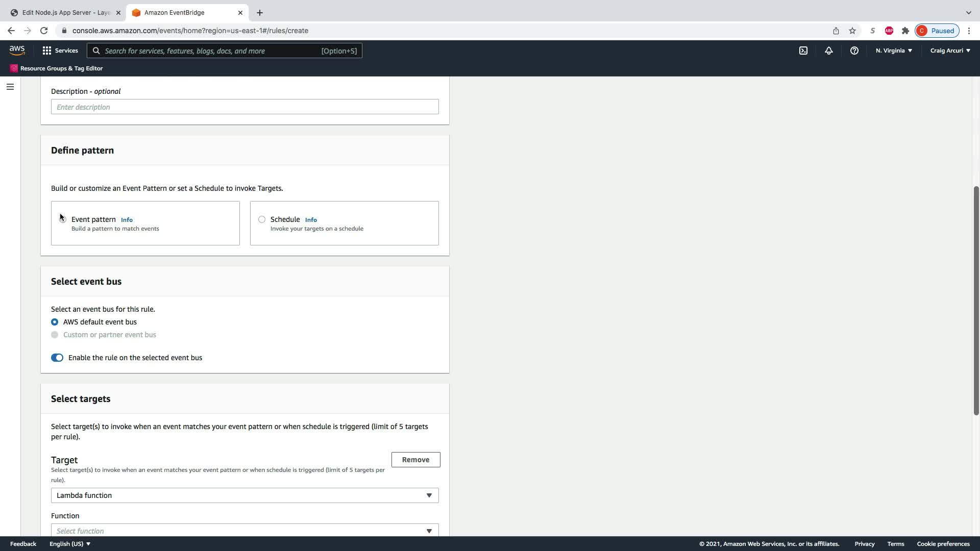This screenshot has height=551, width=980.
Task: Open the N. Virginia region menu
Action: point(894,51)
